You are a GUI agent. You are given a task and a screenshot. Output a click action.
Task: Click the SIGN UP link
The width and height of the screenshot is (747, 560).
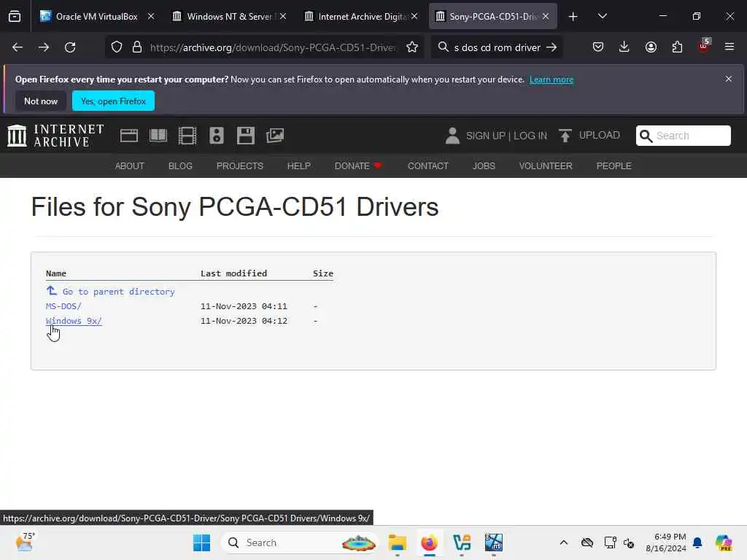pos(485,136)
